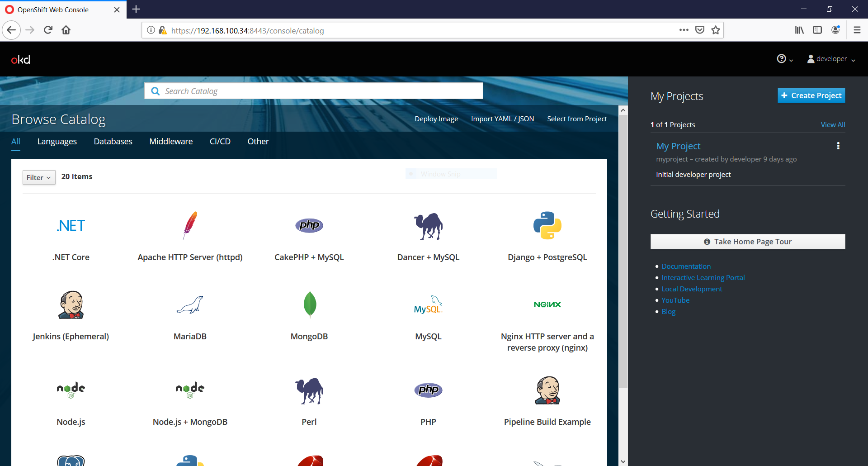Expand the developer user menu
Viewport: 868px width, 466px height.
point(831,59)
